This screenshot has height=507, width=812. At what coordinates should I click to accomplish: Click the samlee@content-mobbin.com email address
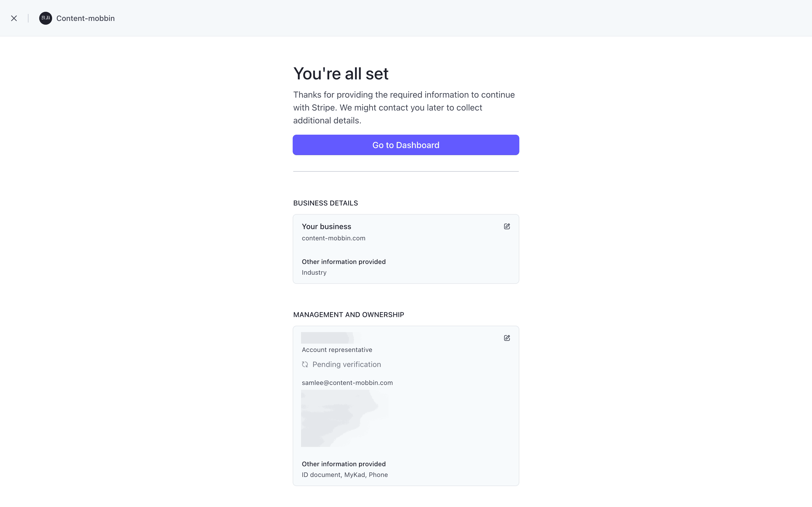click(x=347, y=383)
